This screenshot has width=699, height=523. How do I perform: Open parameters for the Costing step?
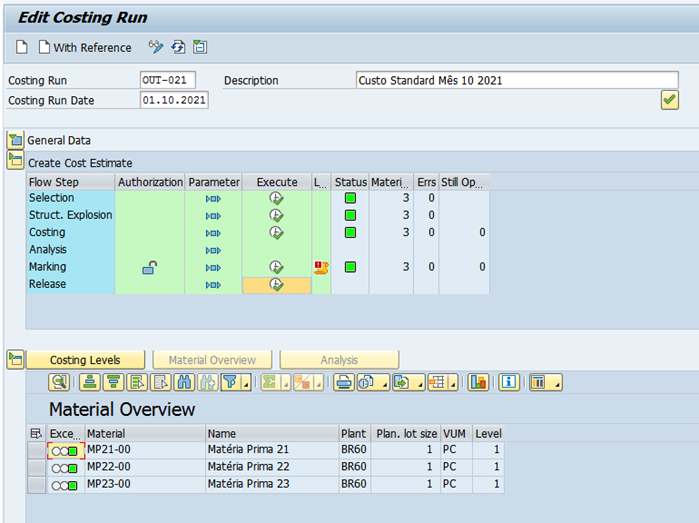(213, 233)
